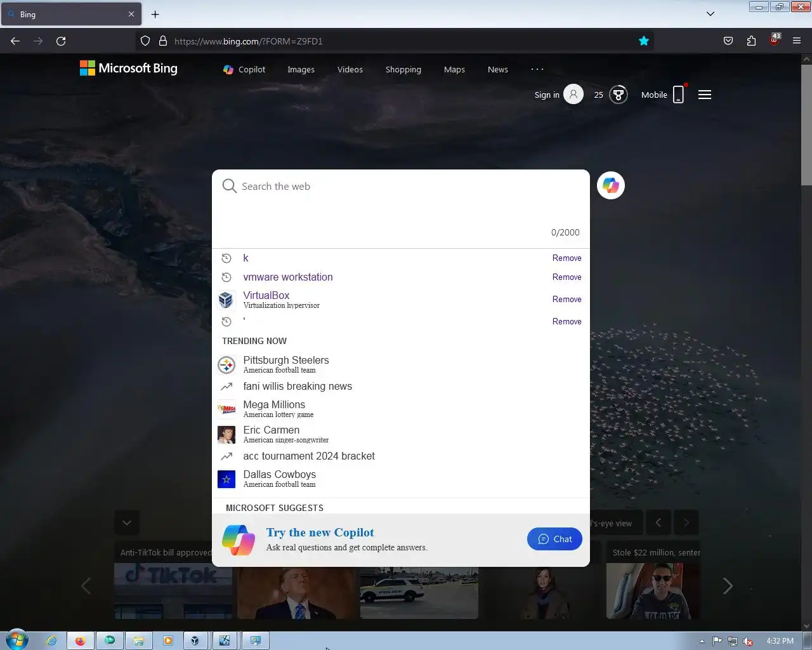
Task: Open the Maps tab
Action: pyautogui.click(x=454, y=69)
